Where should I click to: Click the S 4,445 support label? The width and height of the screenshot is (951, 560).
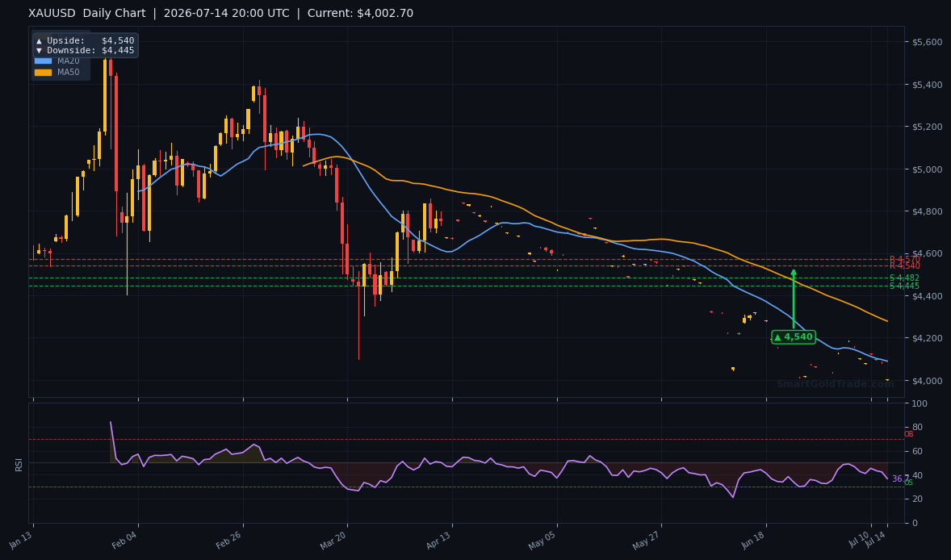(904, 286)
